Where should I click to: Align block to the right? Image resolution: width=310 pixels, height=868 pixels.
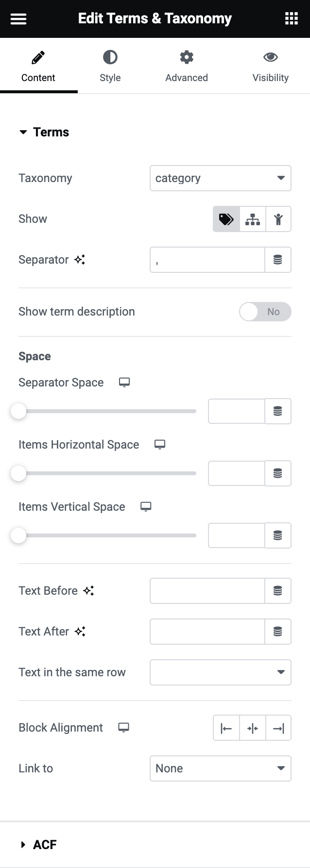tap(278, 728)
